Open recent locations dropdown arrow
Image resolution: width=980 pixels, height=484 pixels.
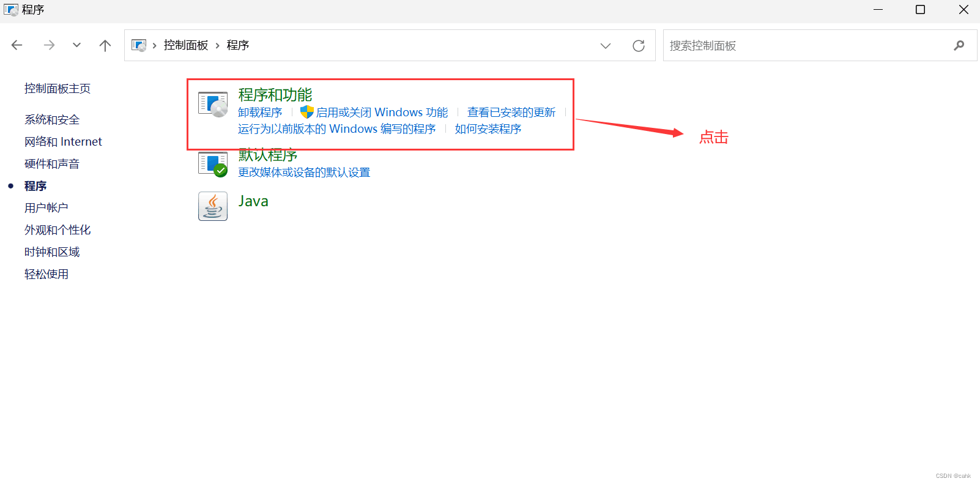[x=76, y=45]
